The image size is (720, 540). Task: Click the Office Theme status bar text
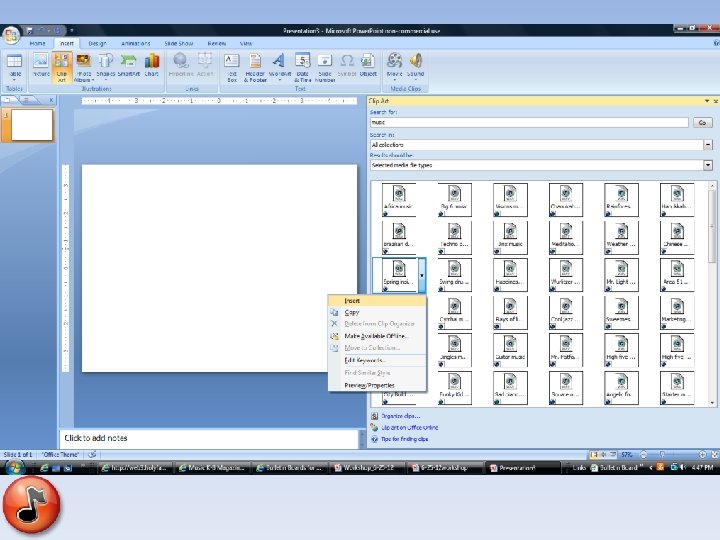[61, 455]
